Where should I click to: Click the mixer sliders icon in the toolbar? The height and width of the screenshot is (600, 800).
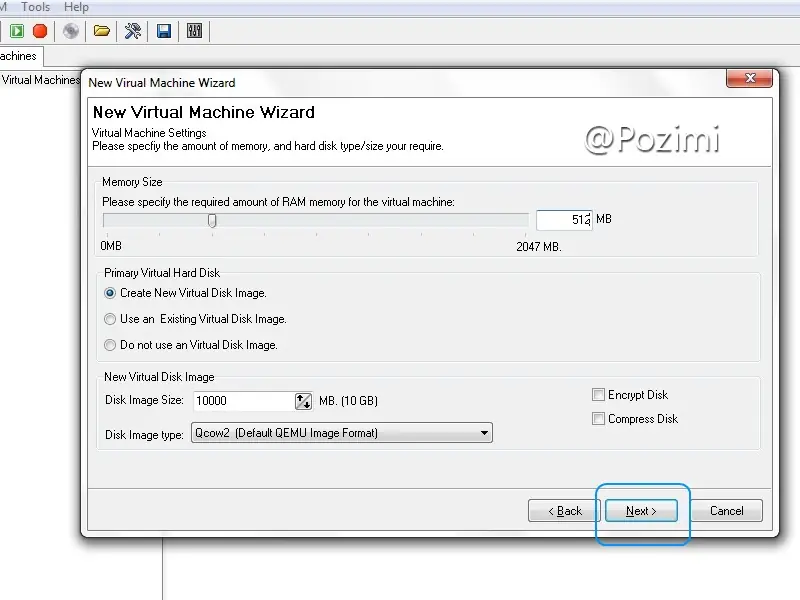tap(194, 31)
